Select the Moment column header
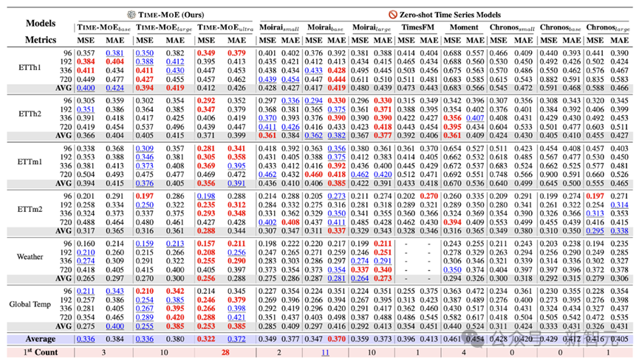 tap(463, 27)
